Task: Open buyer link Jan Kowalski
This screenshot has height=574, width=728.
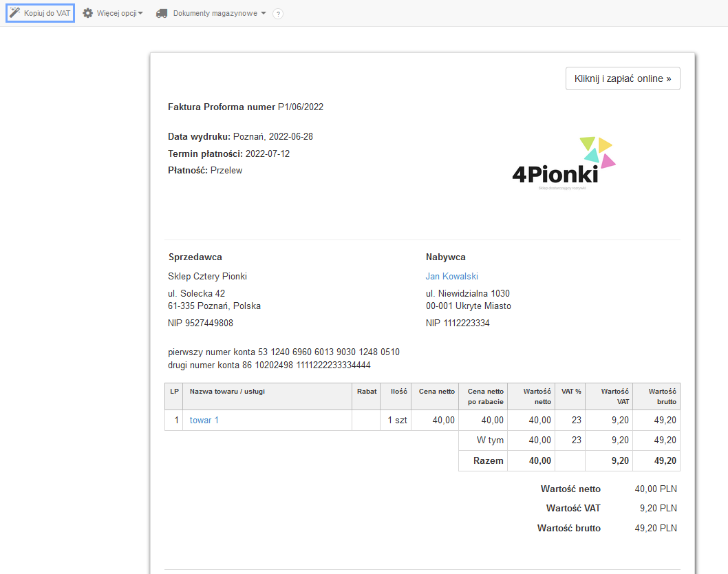Action: (x=452, y=276)
